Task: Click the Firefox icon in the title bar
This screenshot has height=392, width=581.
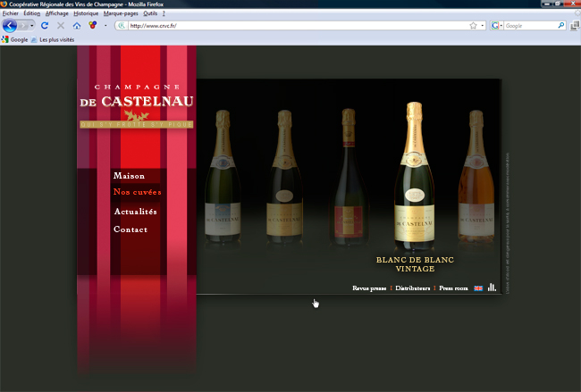Action: [4, 4]
